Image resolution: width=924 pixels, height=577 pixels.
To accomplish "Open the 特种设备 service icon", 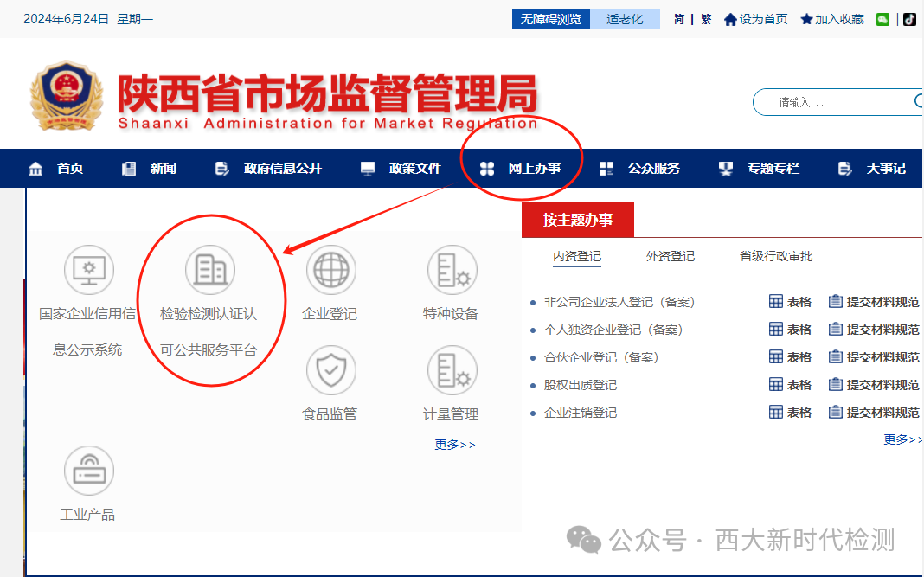I will click(x=452, y=270).
